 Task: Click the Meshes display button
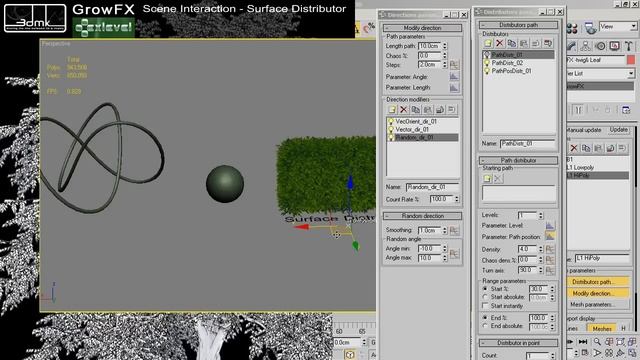click(602, 328)
